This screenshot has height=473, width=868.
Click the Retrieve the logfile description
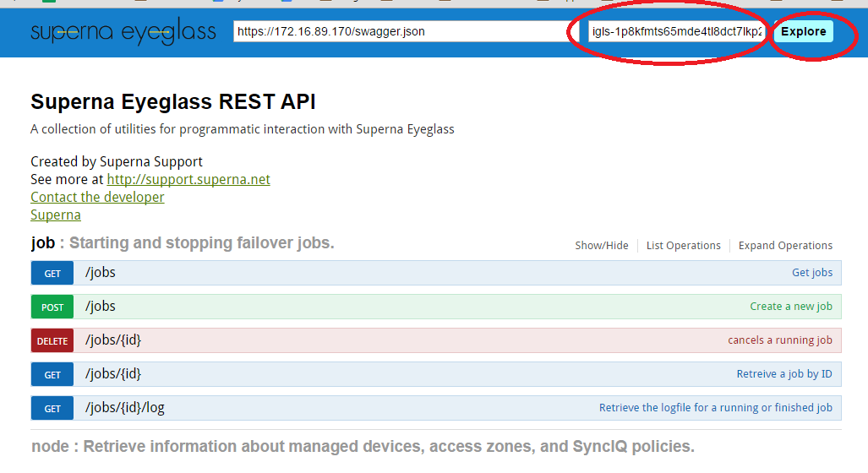pos(716,408)
